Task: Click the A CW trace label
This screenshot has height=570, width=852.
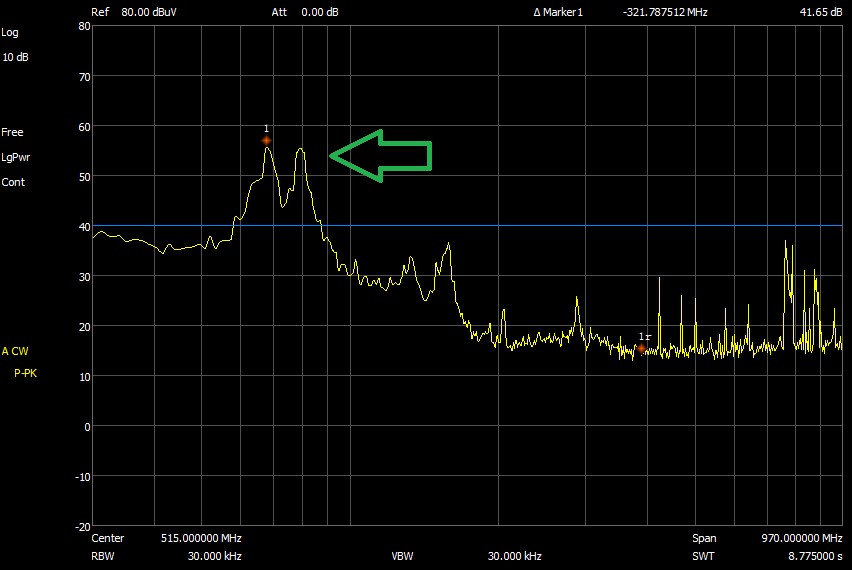Action: tap(15, 351)
